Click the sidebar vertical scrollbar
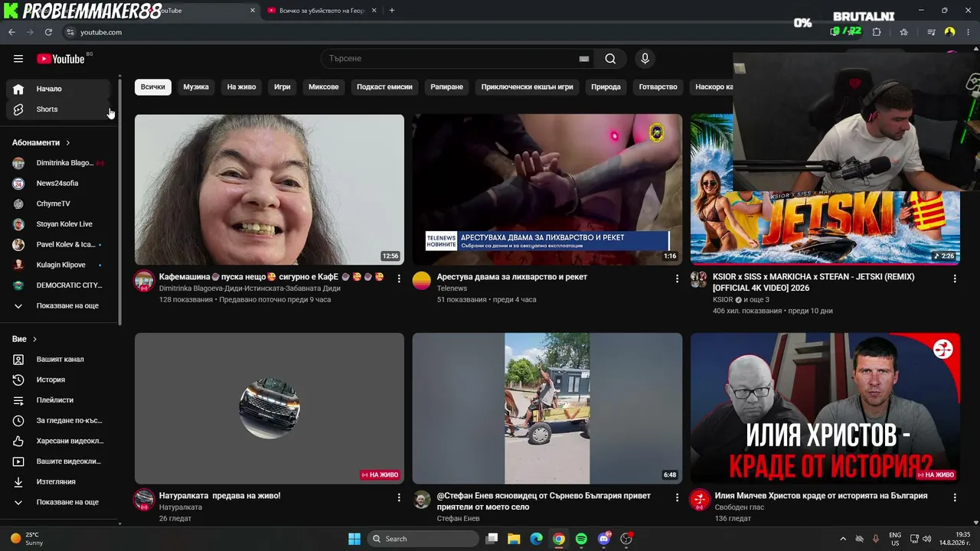 coord(119,201)
